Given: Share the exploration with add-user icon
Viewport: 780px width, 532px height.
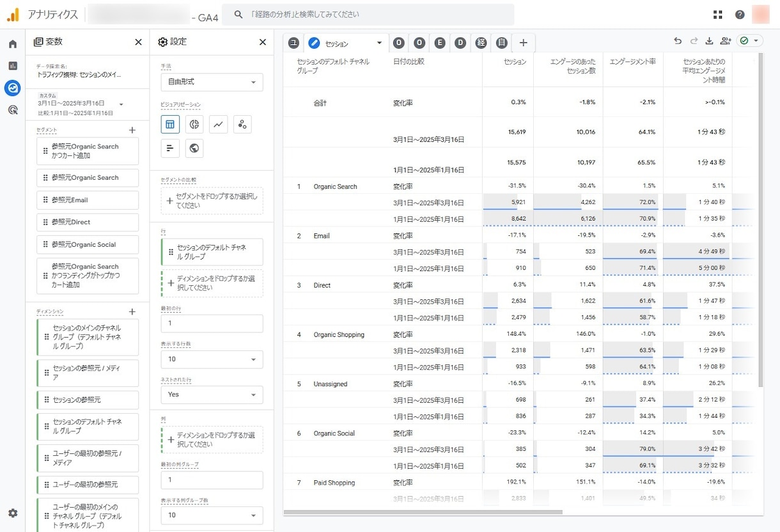Looking at the screenshot, I should point(725,41).
